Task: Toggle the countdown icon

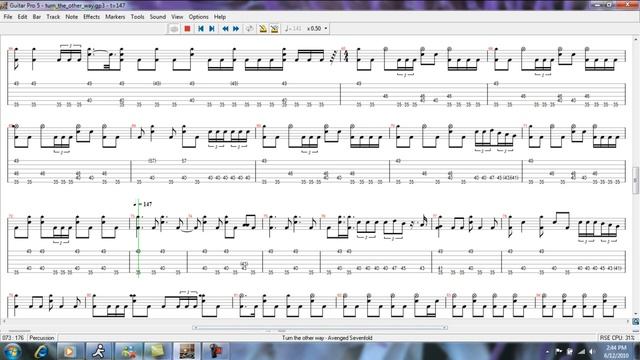Action: (275, 29)
